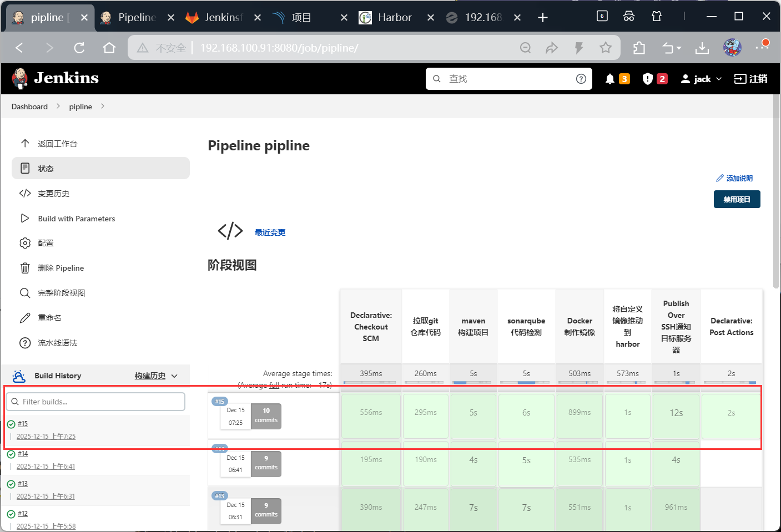Screen dimensions: 781x532
Task: Click the build #13 success status icon
Action: tap(11, 484)
